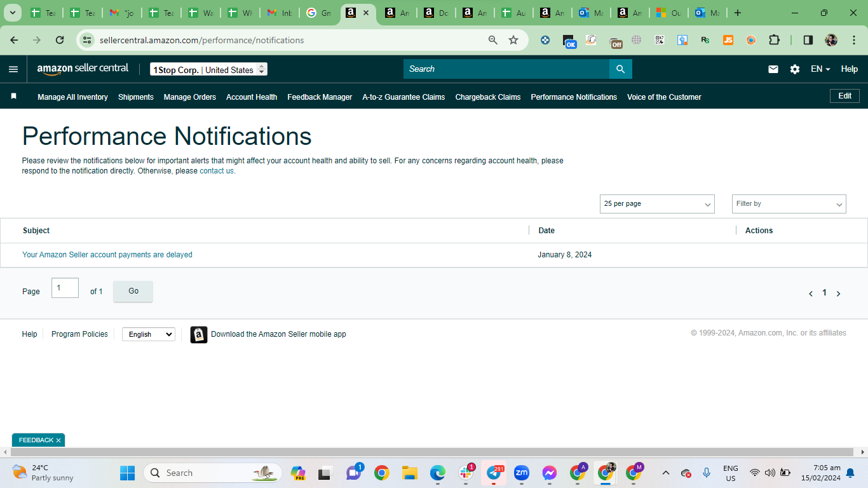The width and height of the screenshot is (868, 488).
Task: Open A-to-z Guarantee Claims
Action: tap(403, 97)
